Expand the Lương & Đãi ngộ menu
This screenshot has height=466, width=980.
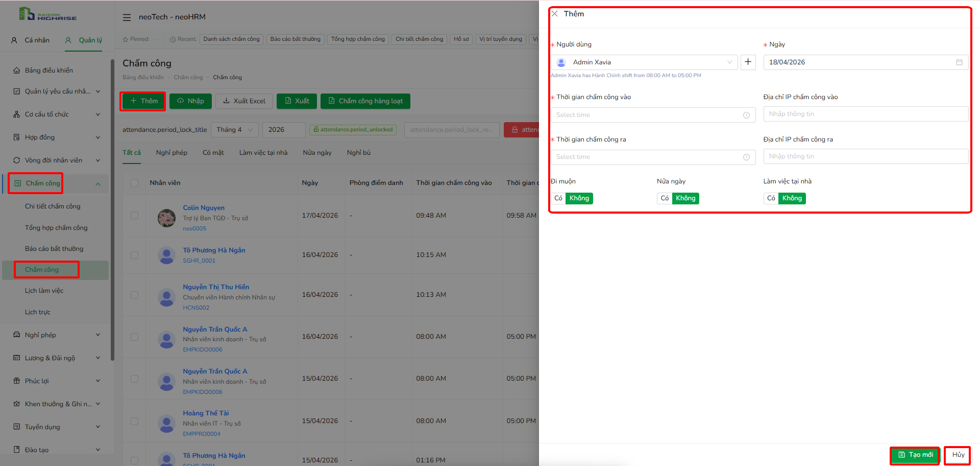click(98, 358)
